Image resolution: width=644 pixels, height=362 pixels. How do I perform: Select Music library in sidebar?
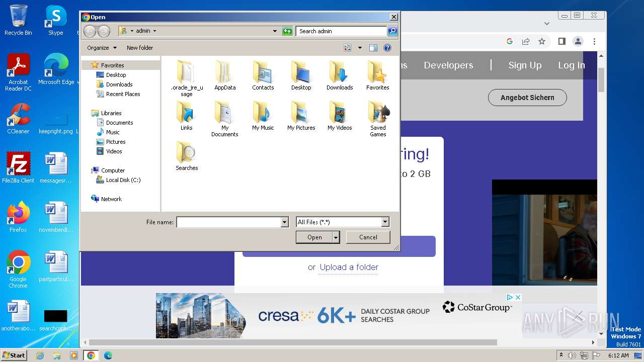point(113,132)
